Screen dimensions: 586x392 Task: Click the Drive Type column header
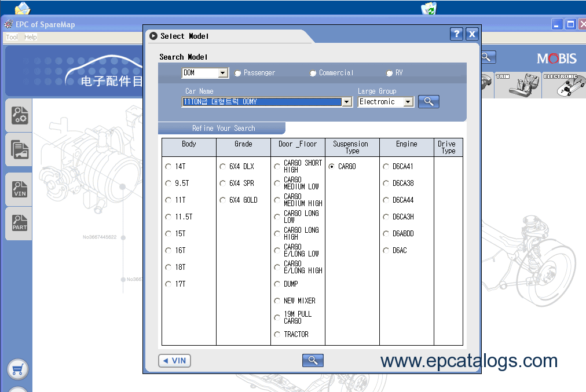448,147
